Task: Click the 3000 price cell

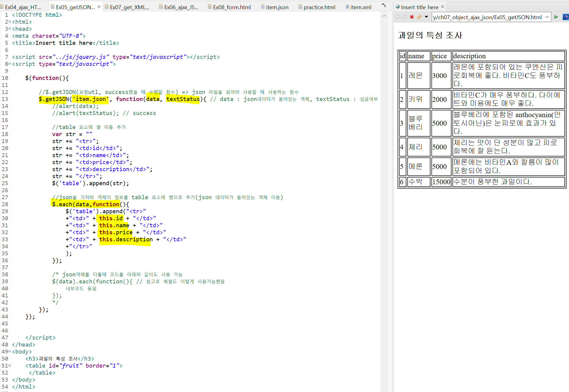Action: (441, 75)
